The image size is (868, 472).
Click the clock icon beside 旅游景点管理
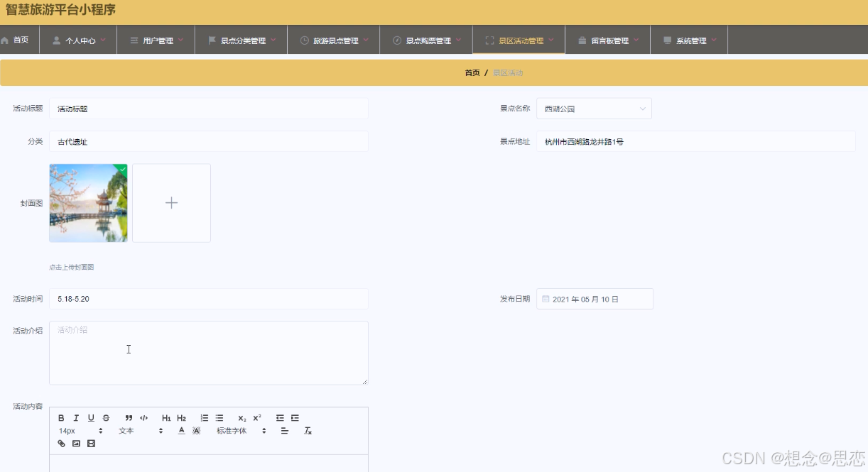point(305,40)
